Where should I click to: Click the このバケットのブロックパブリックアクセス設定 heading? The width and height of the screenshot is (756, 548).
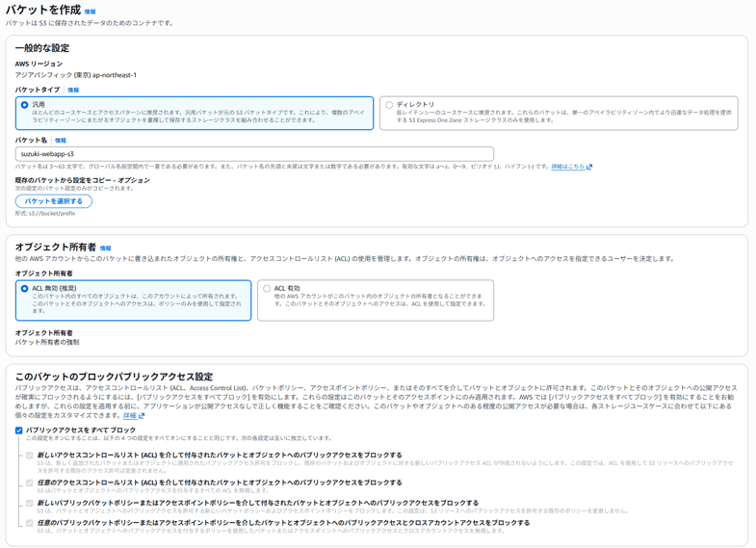click(x=114, y=377)
